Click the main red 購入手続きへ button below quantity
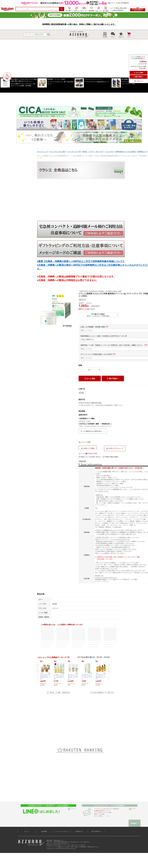The height and width of the screenshot is (868, 148). click(113, 378)
